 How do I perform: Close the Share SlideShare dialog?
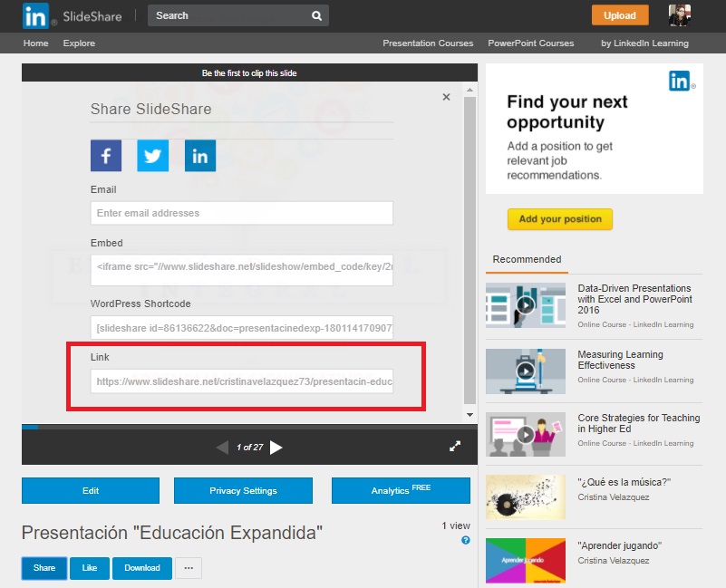coord(446,97)
